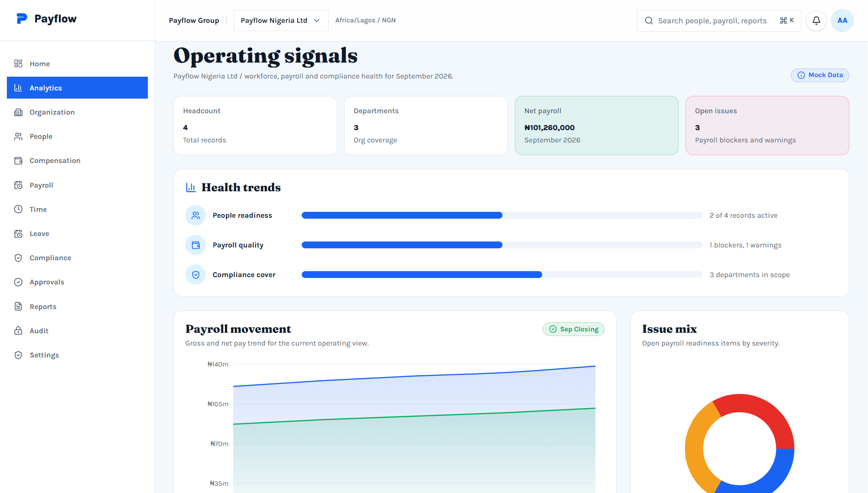This screenshot has width=868, height=493.
Task: Click the Organization building icon
Action: tap(18, 112)
